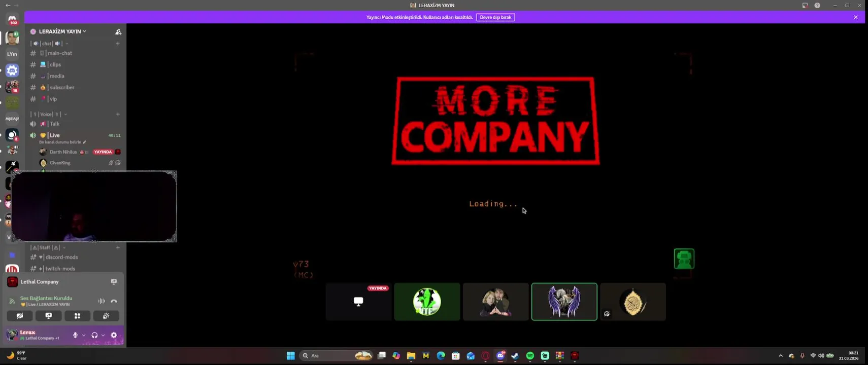This screenshot has height=365, width=868.
Task: Open noise suppression waveform icon
Action: tap(102, 301)
